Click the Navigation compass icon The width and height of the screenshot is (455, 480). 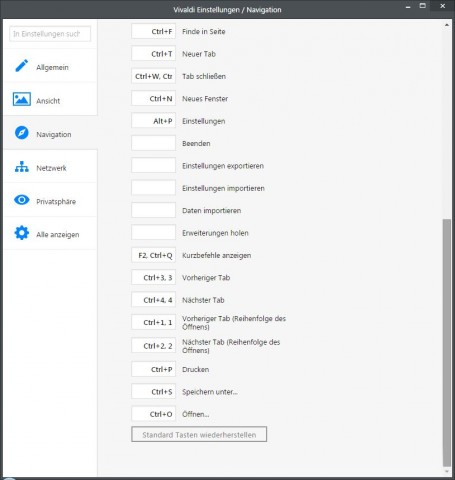coord(22,133)
